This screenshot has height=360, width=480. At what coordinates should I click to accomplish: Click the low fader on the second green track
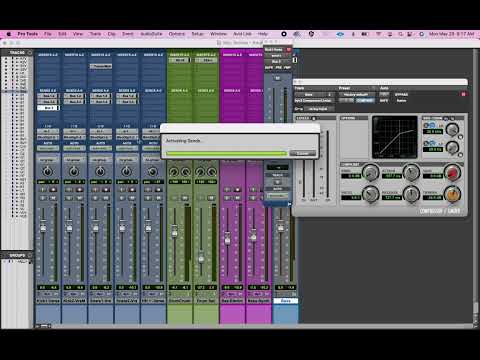pos(201,259)
